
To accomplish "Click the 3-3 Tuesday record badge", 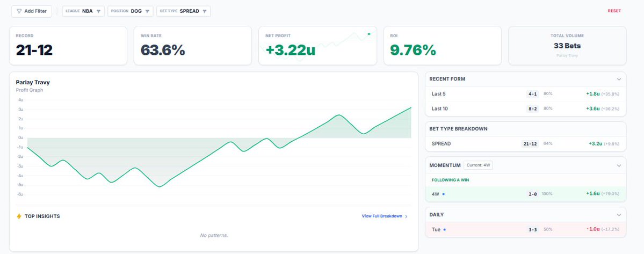I will tap(532, 229).
